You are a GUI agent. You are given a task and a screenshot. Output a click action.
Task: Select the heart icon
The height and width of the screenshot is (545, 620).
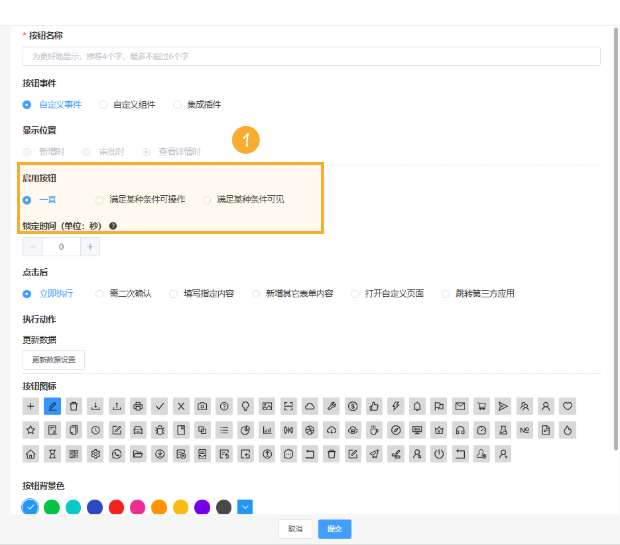pyautogui.click(x=567, y=406)
